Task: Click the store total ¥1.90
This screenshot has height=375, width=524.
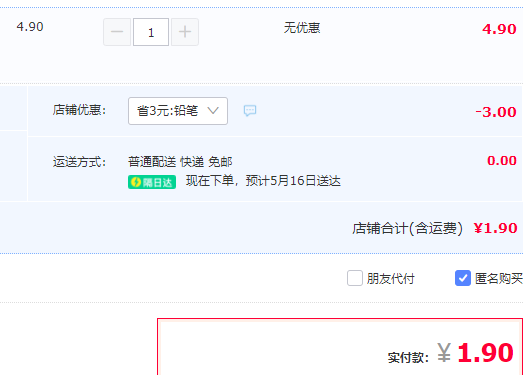Action: click(x=496, y=228)
